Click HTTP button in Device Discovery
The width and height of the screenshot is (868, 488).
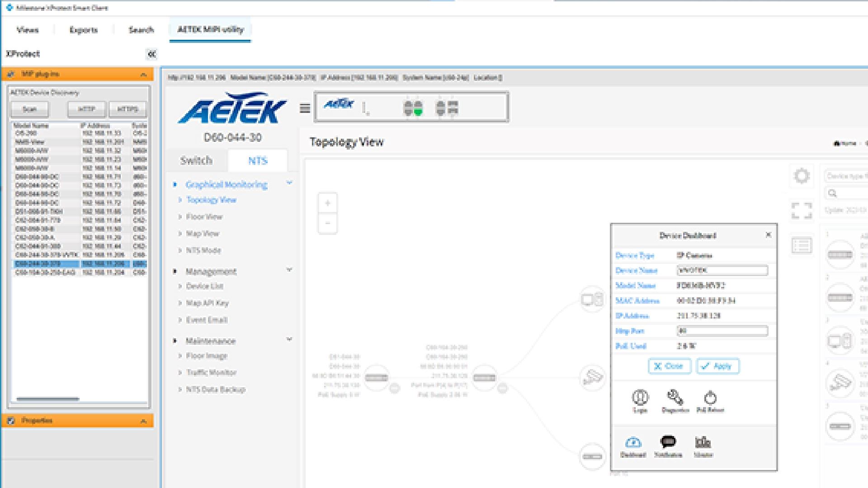[x=86, y=109]
